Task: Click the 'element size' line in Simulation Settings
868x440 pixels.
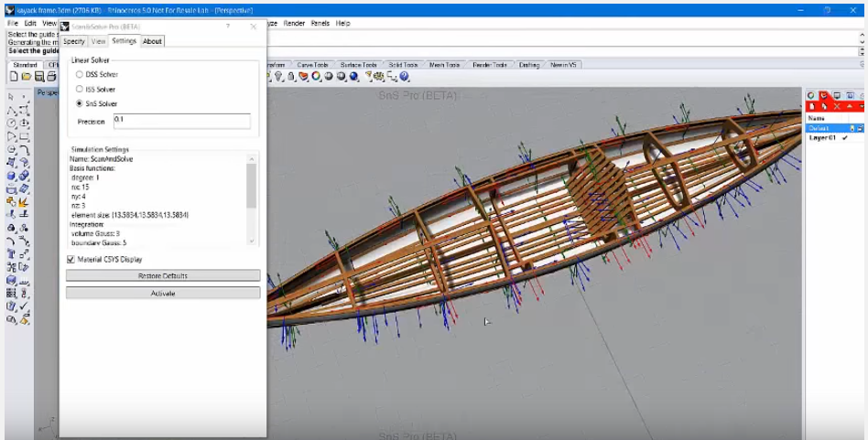Action: [130, 214]
